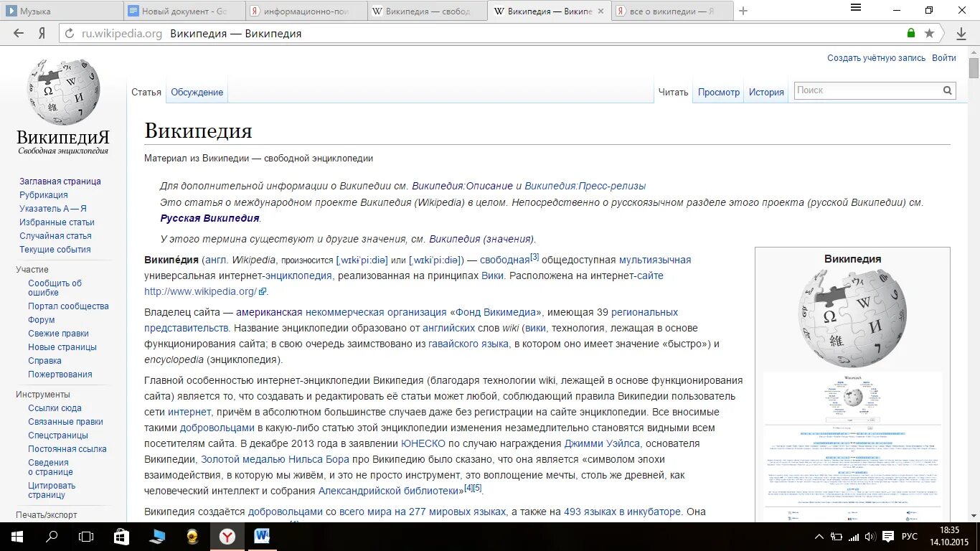Open Пожертвования link
This screenshot has width=980, height=551.
(x=60, y=375)
